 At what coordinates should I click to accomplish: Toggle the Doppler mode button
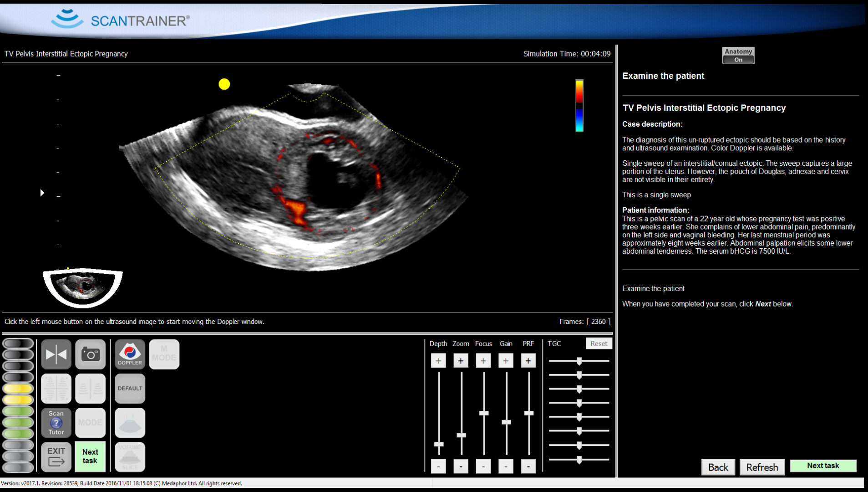(130, 354)
